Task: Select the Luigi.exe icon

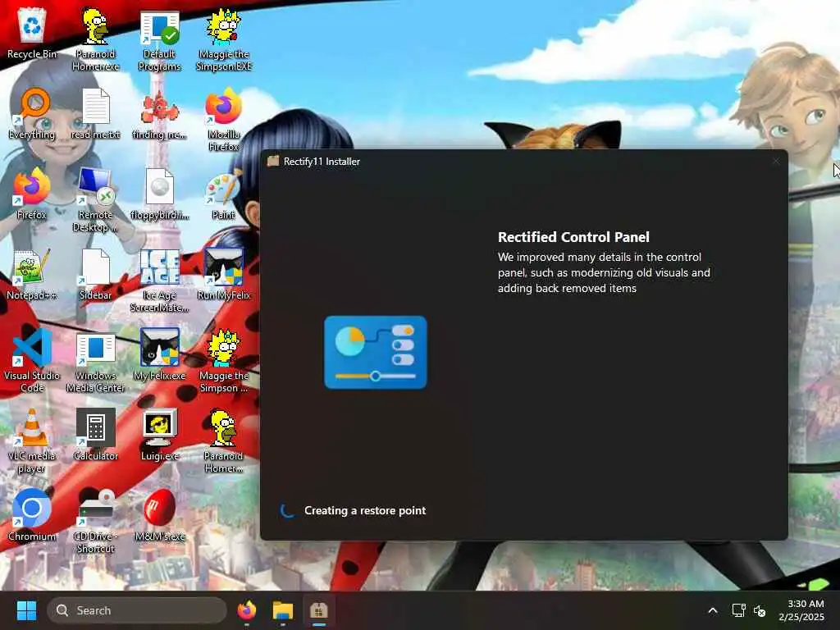Action: tap(160, 435)
